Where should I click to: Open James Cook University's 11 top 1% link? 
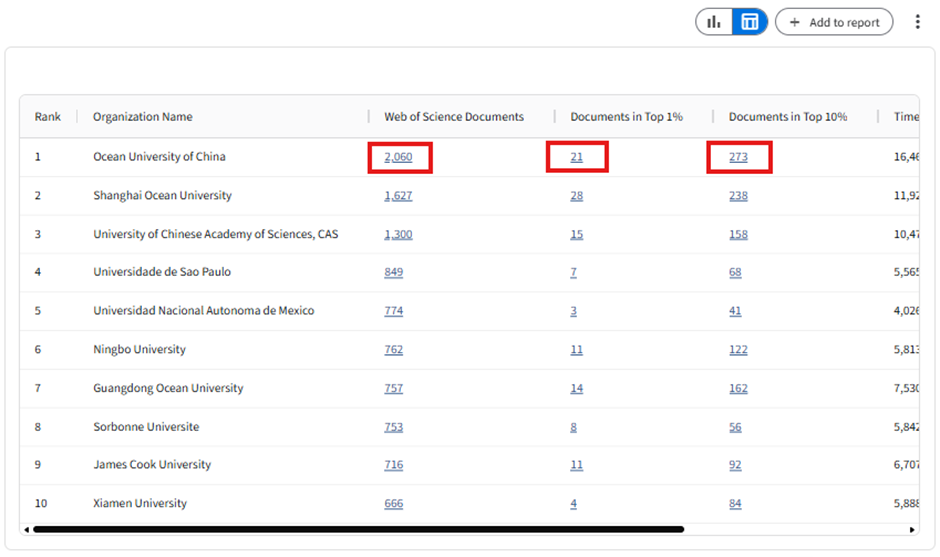[576, 465]
